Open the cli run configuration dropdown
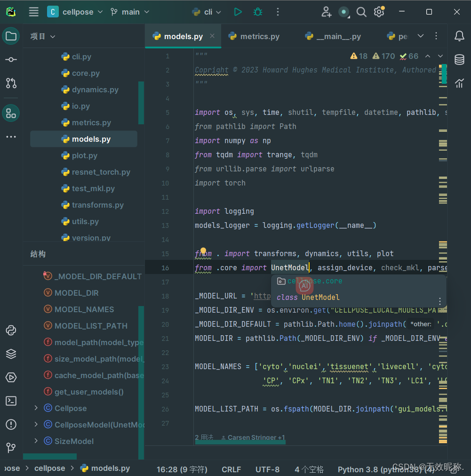Image resolution: width=471 pixels, height=476 pixels. 207,12
